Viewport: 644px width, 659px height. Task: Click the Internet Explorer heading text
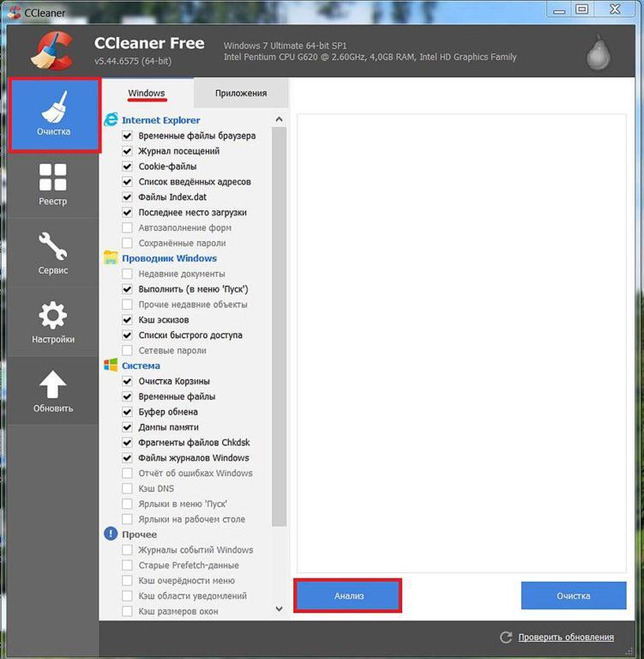(161, 120)
